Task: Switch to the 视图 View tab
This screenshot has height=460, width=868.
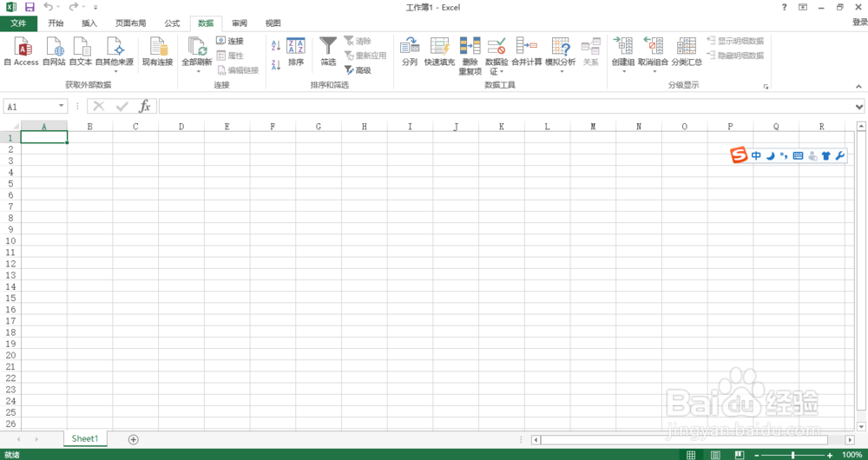Action: click(x=273, y=23)
